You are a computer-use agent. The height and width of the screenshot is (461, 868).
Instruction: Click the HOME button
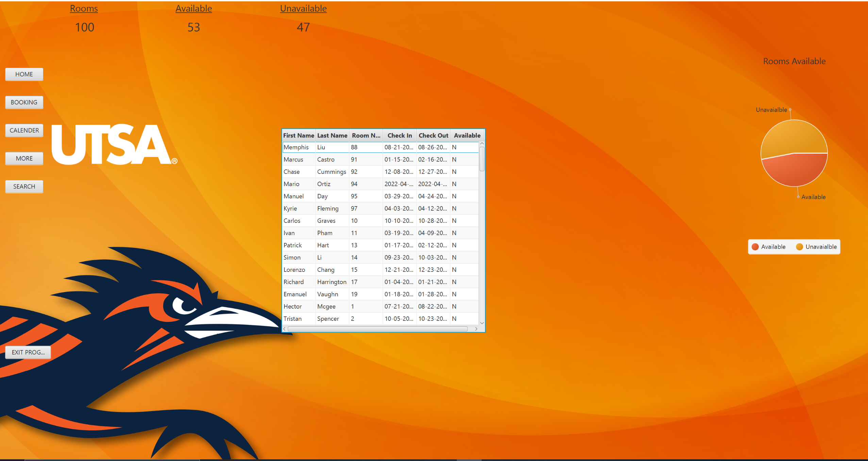[x=24, y=74]
